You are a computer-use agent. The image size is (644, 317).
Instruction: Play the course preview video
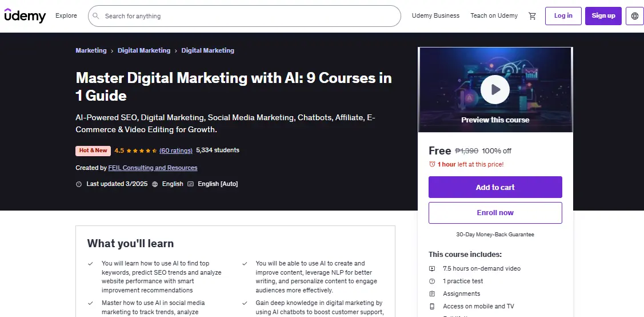495,89
